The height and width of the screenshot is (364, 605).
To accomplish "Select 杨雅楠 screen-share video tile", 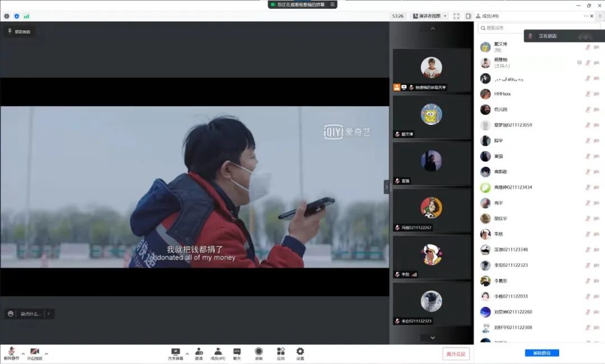I will click(431, 70).
